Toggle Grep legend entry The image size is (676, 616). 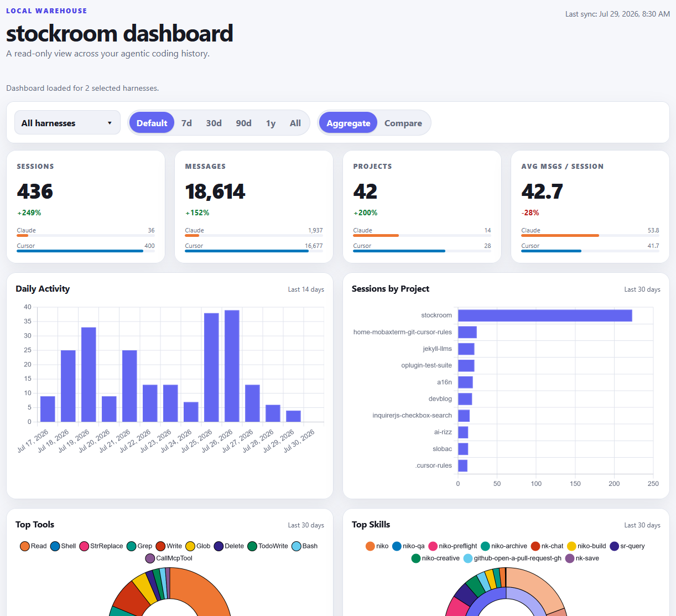coord(139,546)
